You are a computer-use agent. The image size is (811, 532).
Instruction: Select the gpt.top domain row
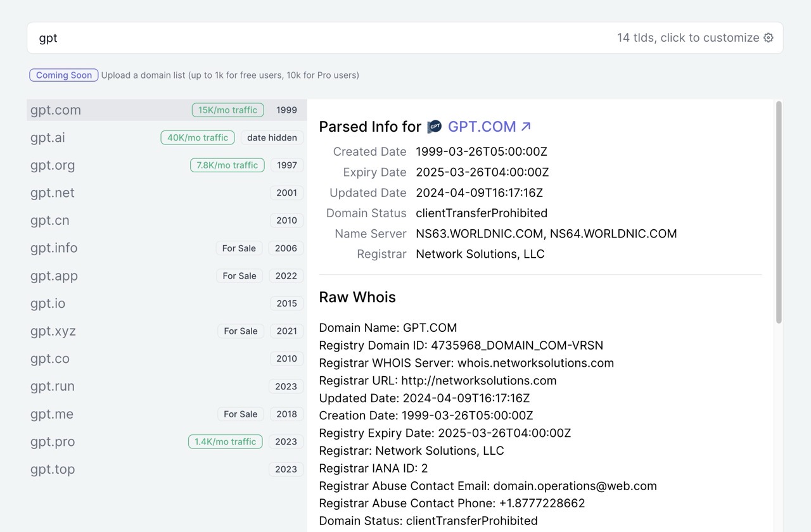coord(167,469)
